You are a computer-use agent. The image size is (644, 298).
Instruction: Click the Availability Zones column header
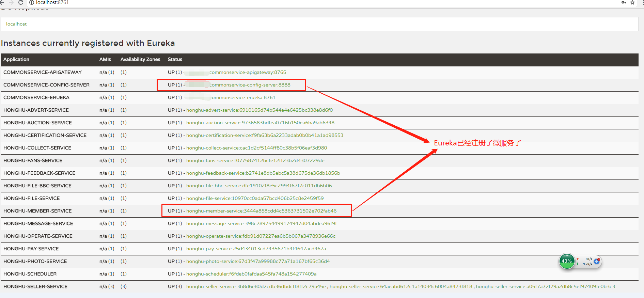[140, 59]
